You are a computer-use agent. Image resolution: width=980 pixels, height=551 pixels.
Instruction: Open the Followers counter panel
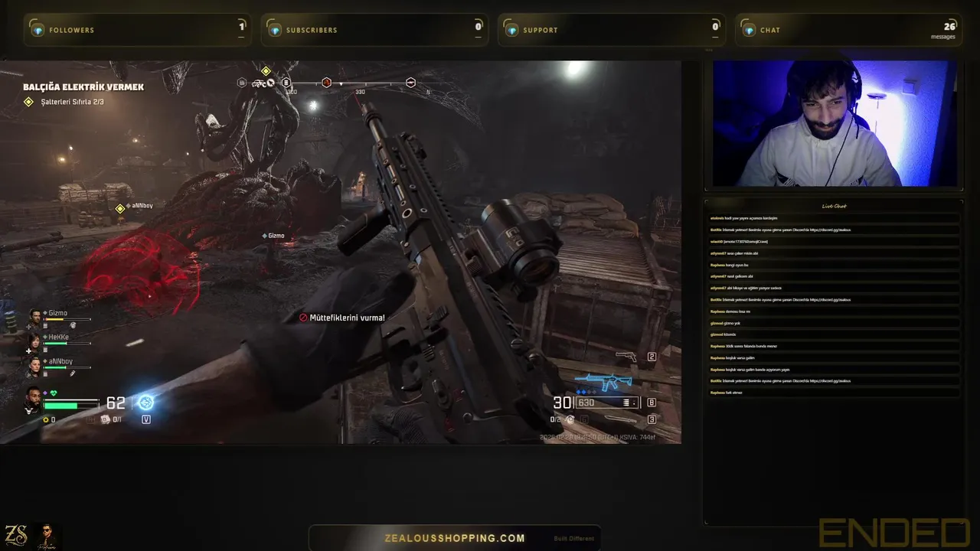(x=137, y=30)
